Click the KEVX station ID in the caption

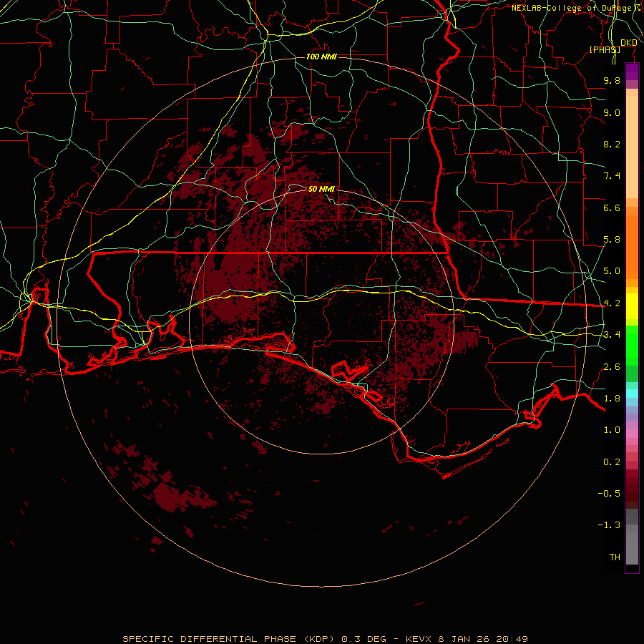tap(420, 639)
